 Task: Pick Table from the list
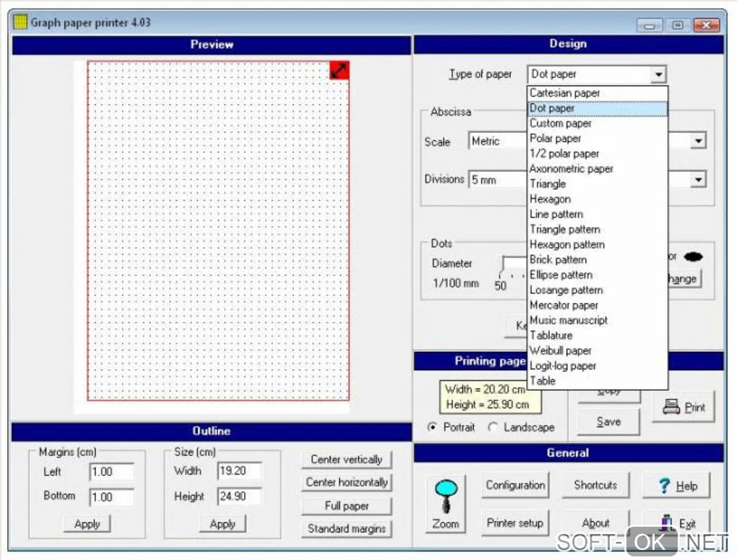click(598, 381)
